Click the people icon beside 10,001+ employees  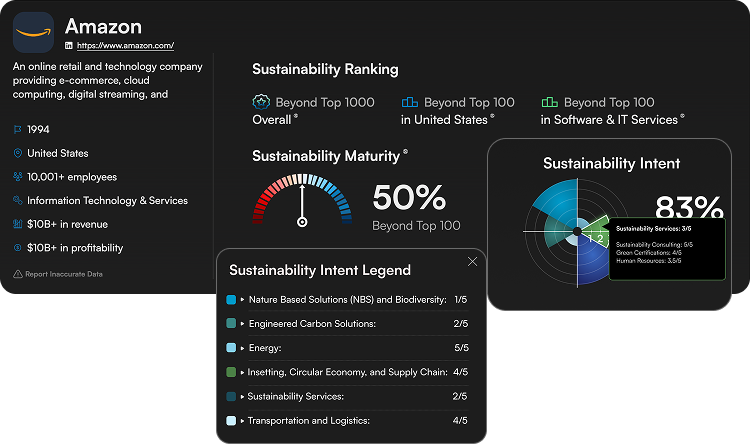click(x=18, y=177)
